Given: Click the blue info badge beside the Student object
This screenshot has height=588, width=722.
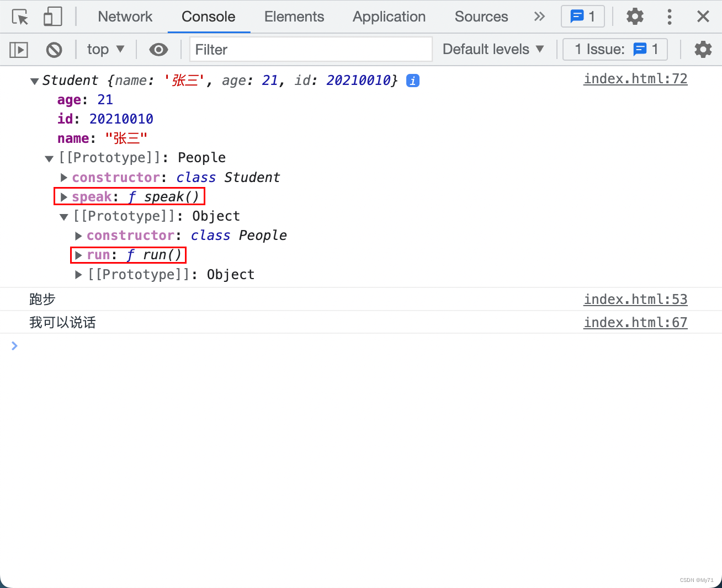Looking at the screenshot, I should coord(412,81).
